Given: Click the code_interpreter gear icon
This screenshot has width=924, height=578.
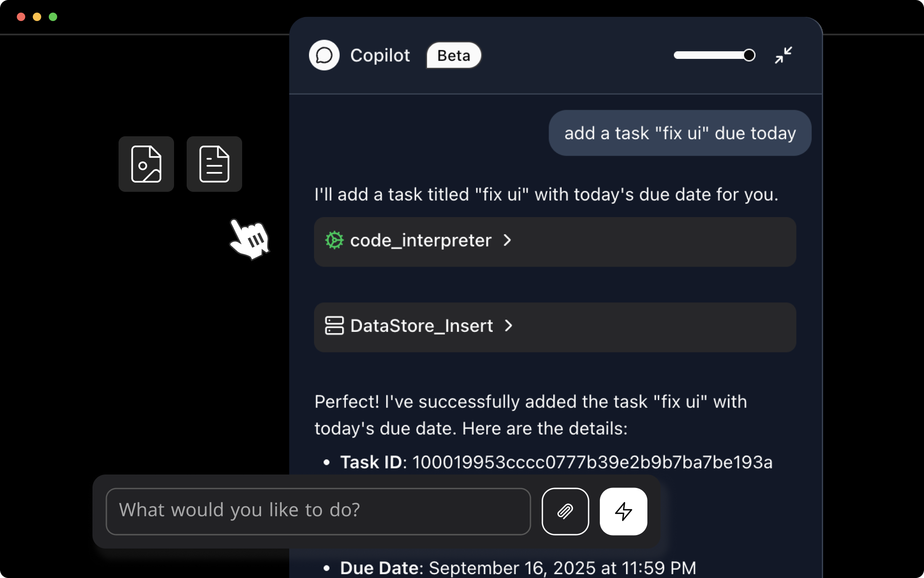Looking at the screenshot, I should tap(334, 240).
